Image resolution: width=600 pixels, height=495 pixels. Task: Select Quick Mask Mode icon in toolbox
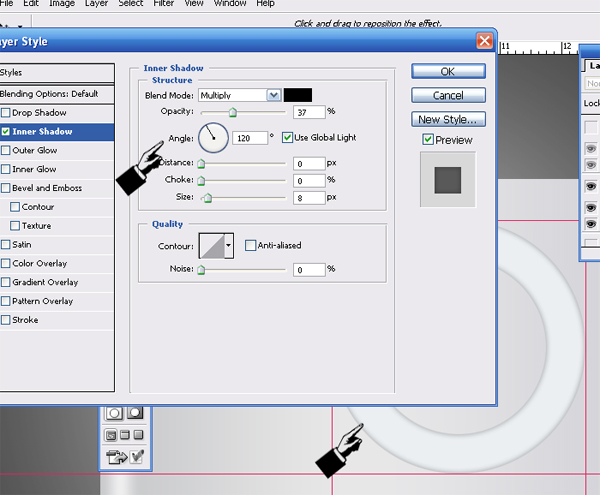[x=134, y=413]
